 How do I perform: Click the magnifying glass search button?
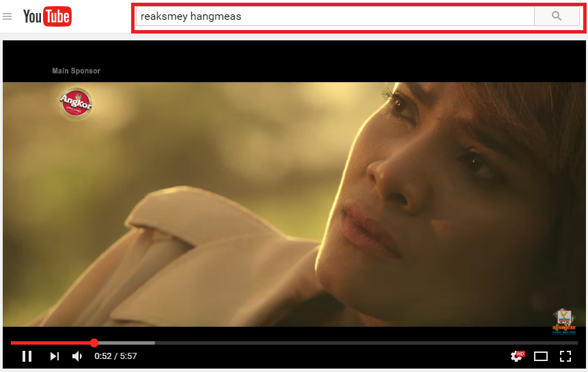tap(557, 16)
